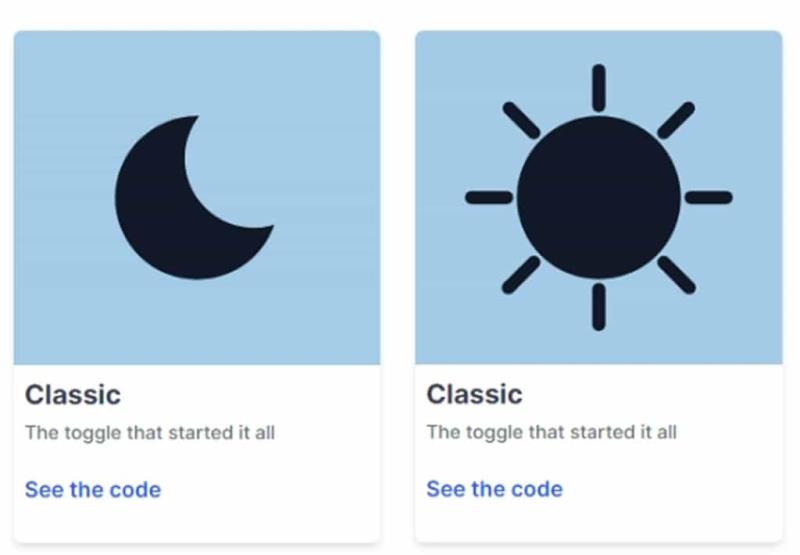Open "See the code" under the sun card
Viewport: 800px width, 555px height.
pos(494,489)
